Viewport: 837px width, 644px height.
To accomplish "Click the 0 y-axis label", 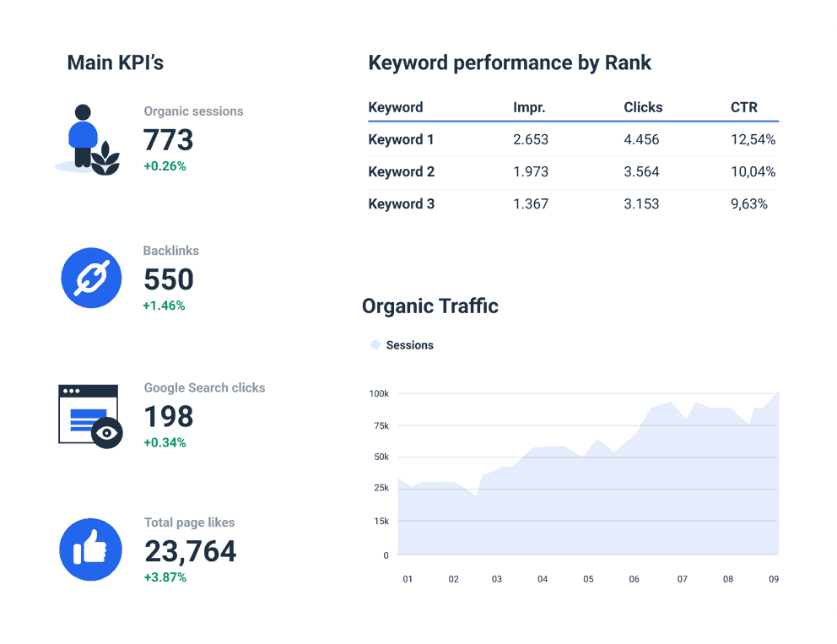I will (386, 555).
